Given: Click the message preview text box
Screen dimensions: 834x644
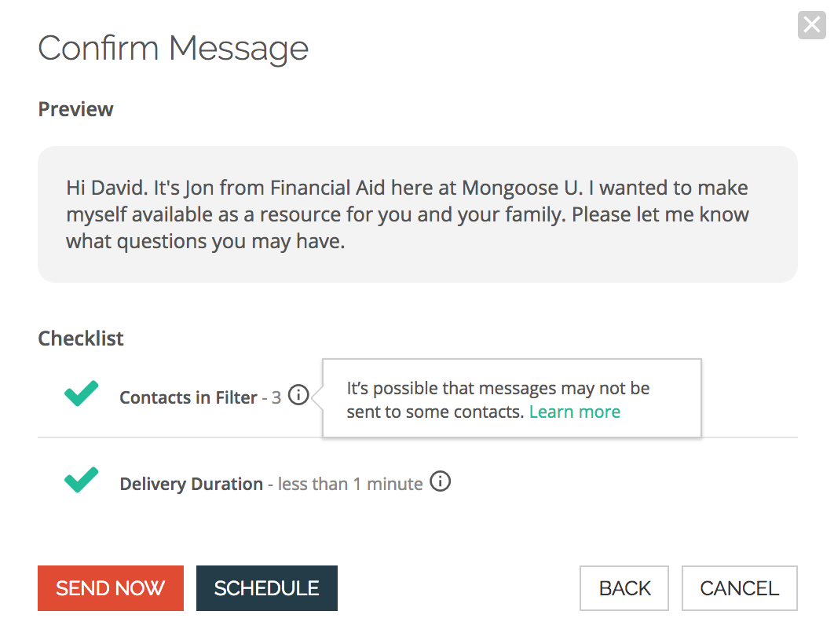Looking at the screenshot, I should [x=417, y=214].
